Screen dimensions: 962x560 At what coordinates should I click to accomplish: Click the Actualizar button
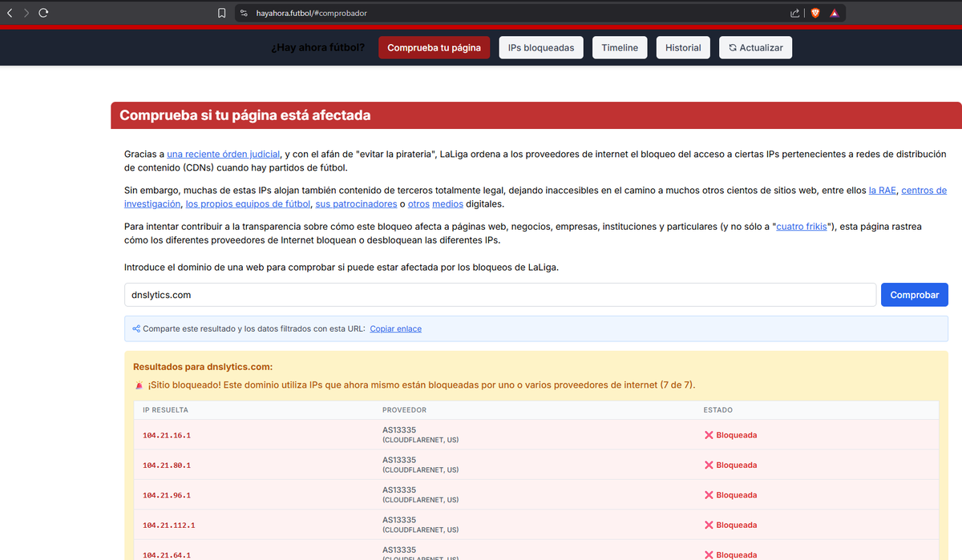click(x=755, y=48)
